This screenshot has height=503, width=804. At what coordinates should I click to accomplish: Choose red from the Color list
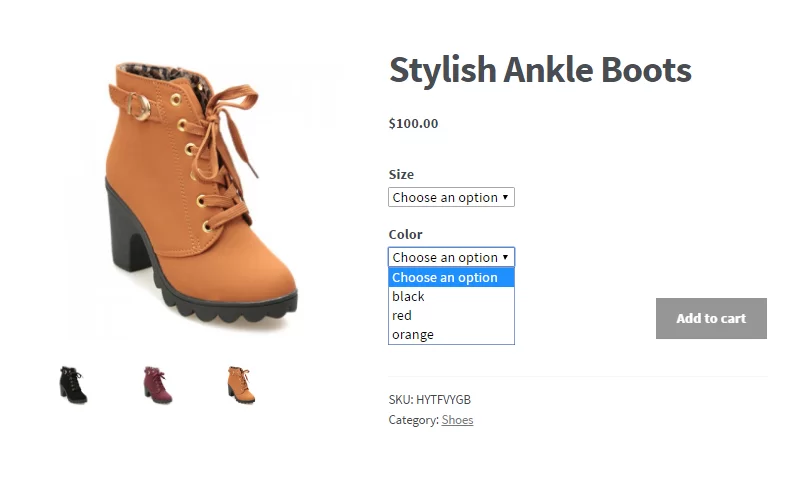[x=402, y=316]
